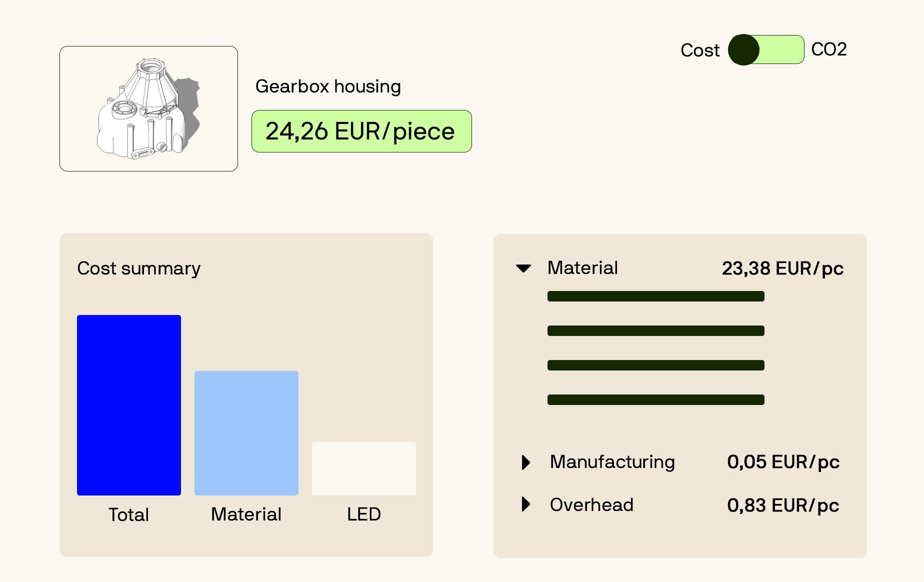
Task: Click the LED label under the chart
Action: 364,514
